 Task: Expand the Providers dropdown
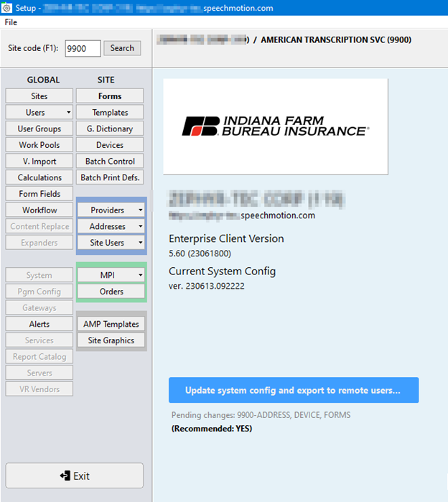tap(139, 210)
